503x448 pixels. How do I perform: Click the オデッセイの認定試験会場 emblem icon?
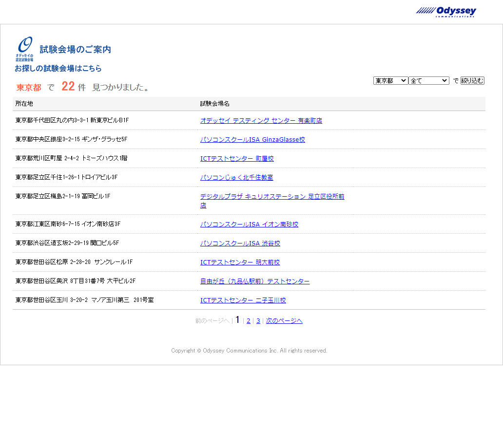(25, 49)
